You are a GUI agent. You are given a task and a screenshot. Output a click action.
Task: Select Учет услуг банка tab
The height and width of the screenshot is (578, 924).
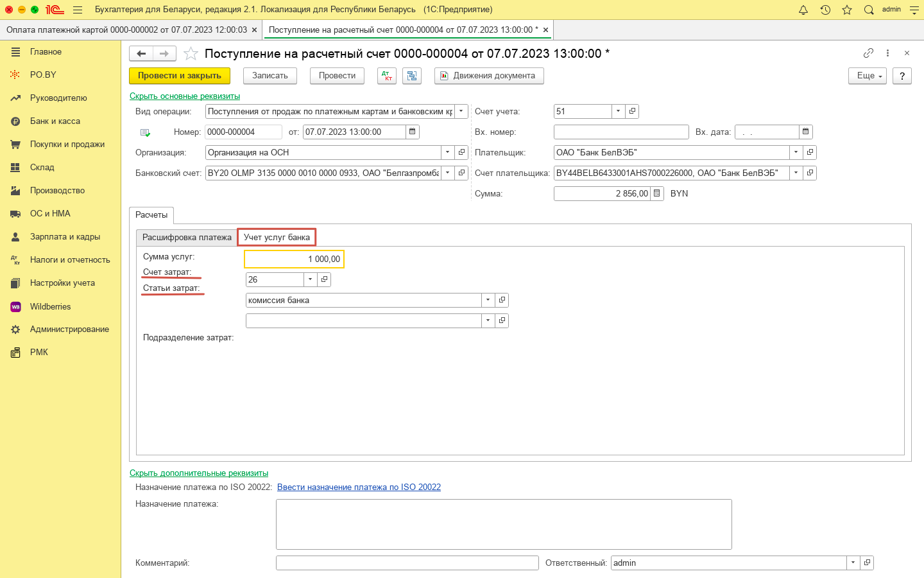coord(277,238)
